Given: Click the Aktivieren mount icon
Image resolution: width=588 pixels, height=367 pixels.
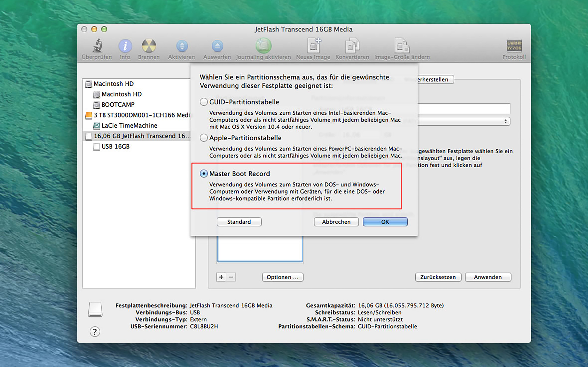Looking at the screenshot, I should click(182, 46).
